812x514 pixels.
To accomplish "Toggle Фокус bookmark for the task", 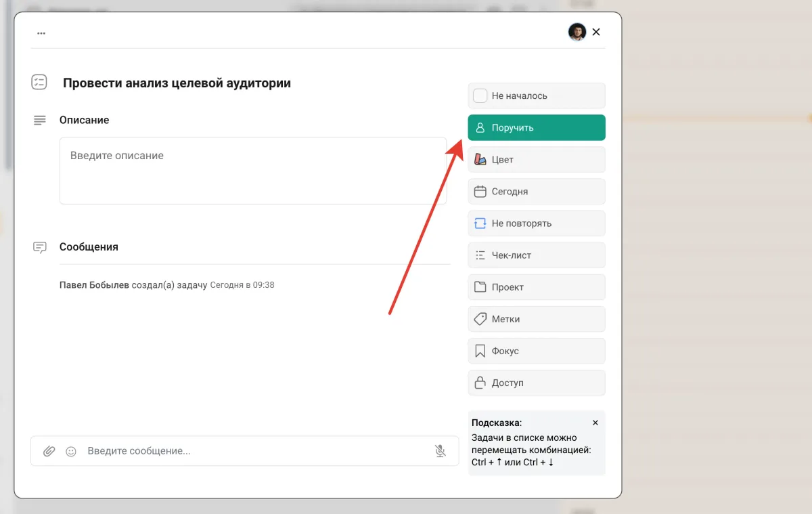I will pyautogui.click(x=536, y=351).
